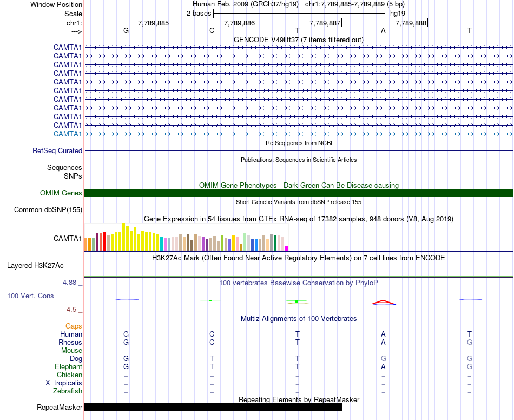Click position marker 7,789,886 on the ruler
514x420 pixels.
click(239, 23)
